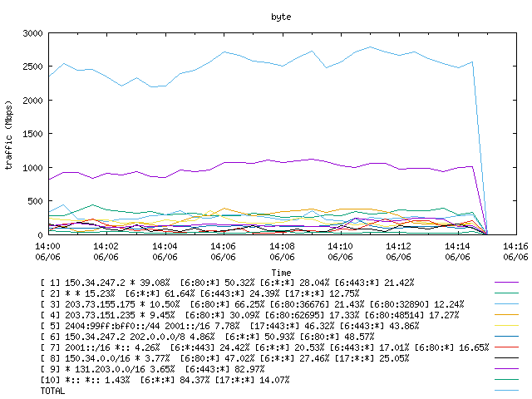Click purple line sample for legend [9]
The height and width of the screenshot is (399, 532).
click(x=506, y=369)
